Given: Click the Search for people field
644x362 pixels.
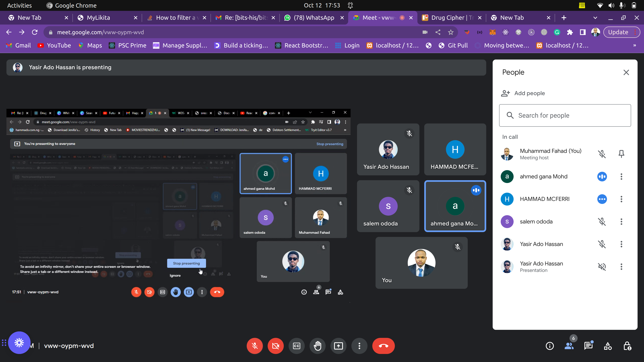Looking at the screenshot, I should (565, 115).
